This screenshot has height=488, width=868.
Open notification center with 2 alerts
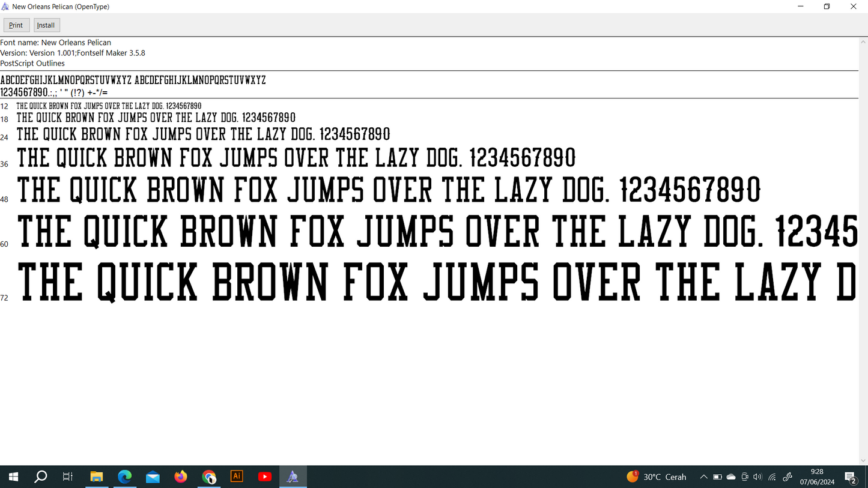point(851,477)
